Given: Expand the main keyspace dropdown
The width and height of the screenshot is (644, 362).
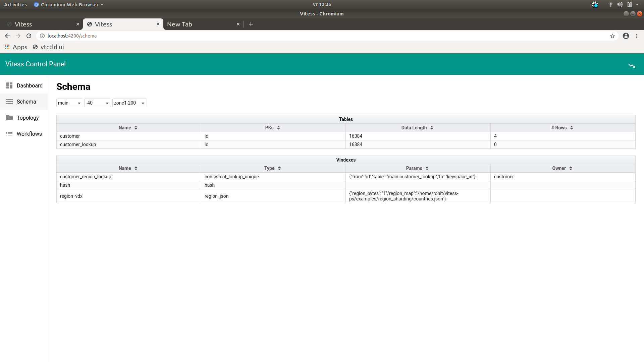Looking at the screenshot, I should coord(69,103).
